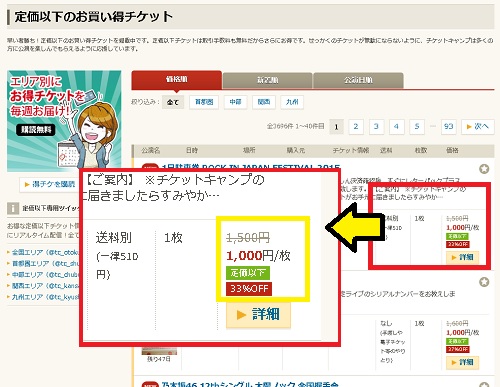Screen dimensions: 500x387
Task: Click the 価格順 sort tab
Action: tap(177, 80)
